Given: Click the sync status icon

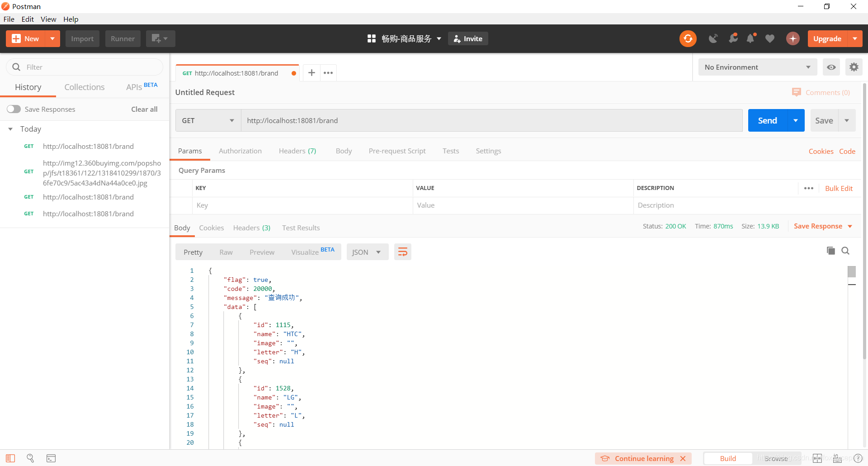Looking at the screenshot, I should 688,38.
